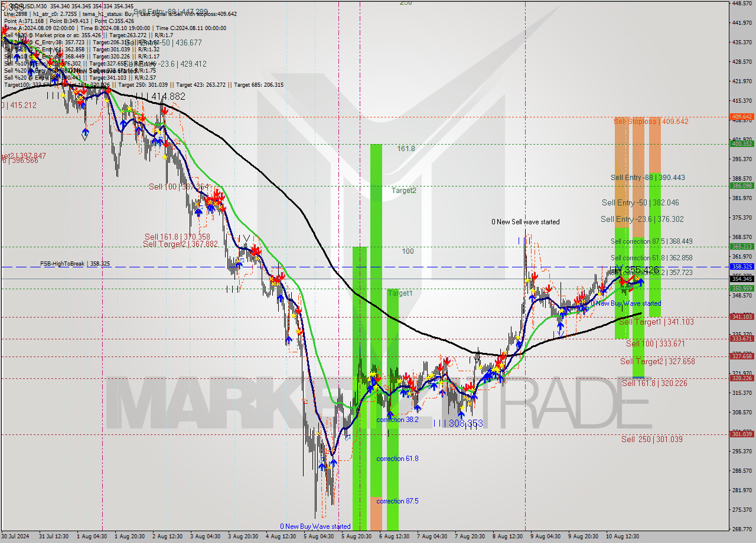Click the green 'Target2' label
Image resolution: width=756 pixels, height=543 pixels.
(x=404, y=191)
